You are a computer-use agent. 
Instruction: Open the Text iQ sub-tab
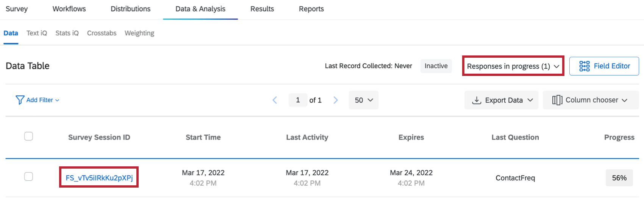tap(37, 33)
